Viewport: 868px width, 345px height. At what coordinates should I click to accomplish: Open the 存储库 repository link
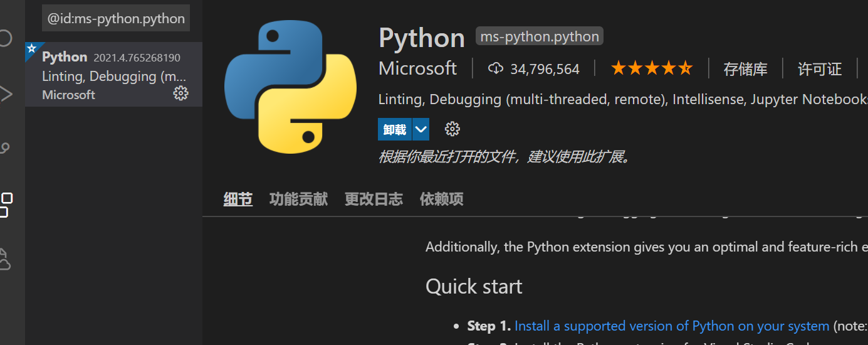[x=745, y=69]
